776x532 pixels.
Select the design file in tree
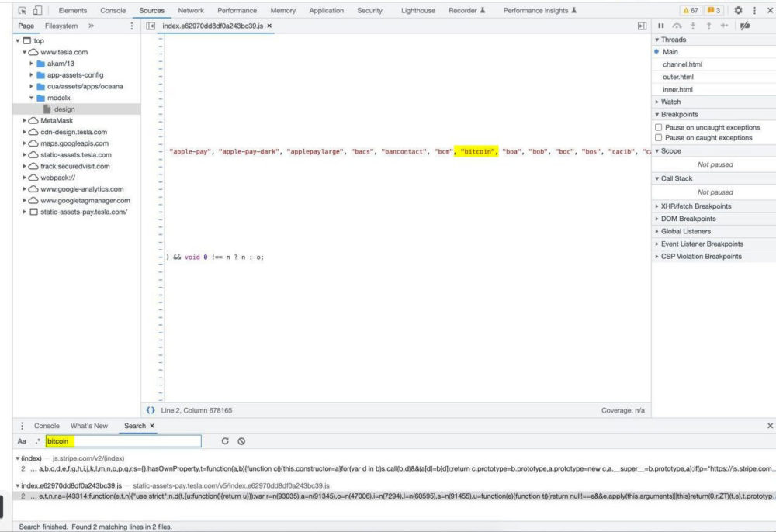click(x=64, y=109)
